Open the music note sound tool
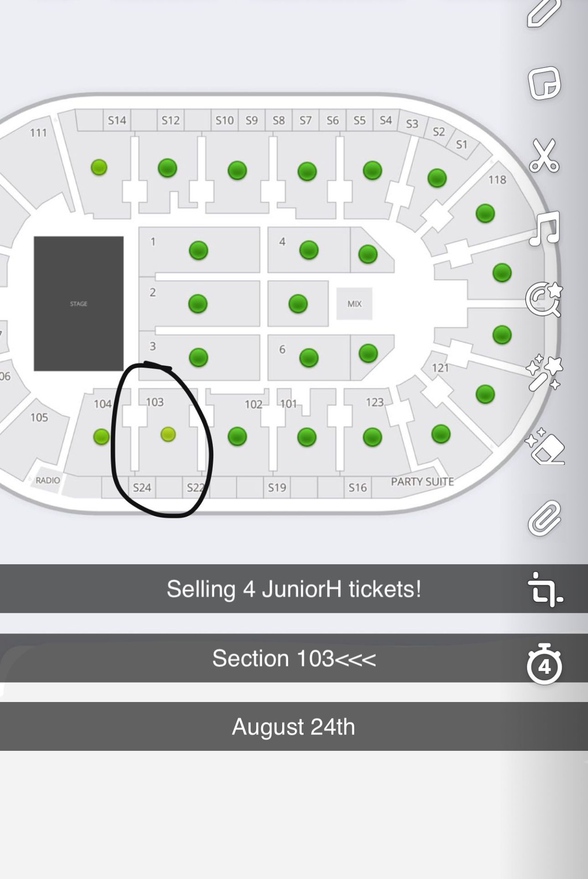Viewport: 588px width, 879px height. coord(544,228)
